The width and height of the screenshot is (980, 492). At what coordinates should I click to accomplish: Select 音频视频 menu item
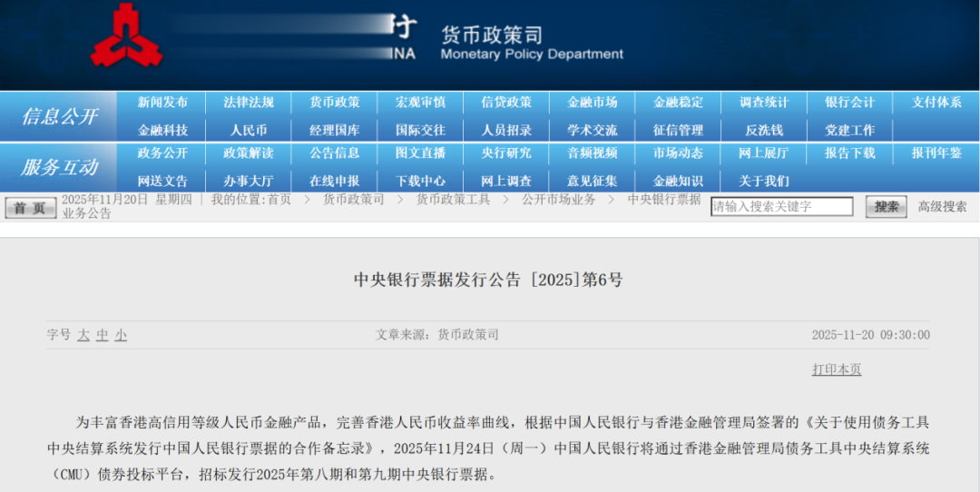pyautogui.click(x=593, y=153)
